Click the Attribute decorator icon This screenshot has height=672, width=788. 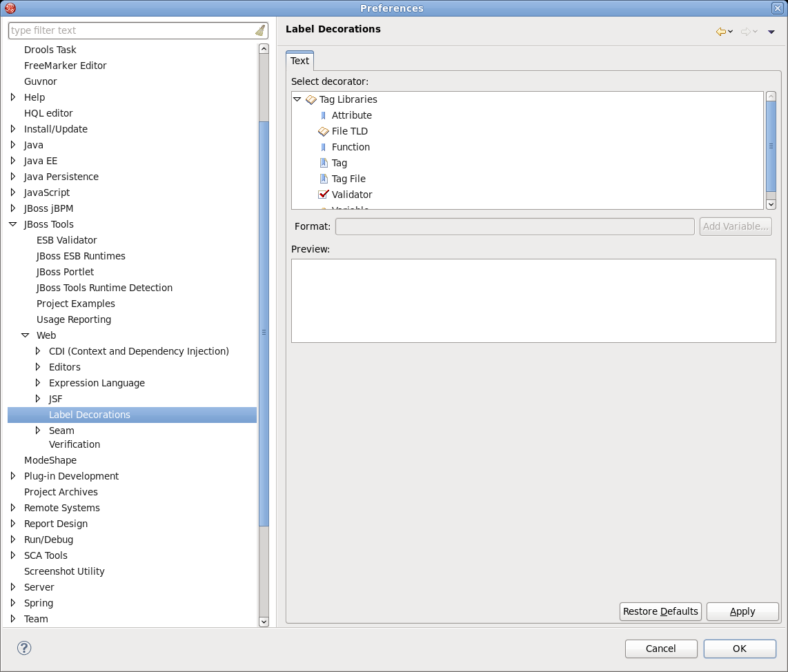tap(323, 116)
